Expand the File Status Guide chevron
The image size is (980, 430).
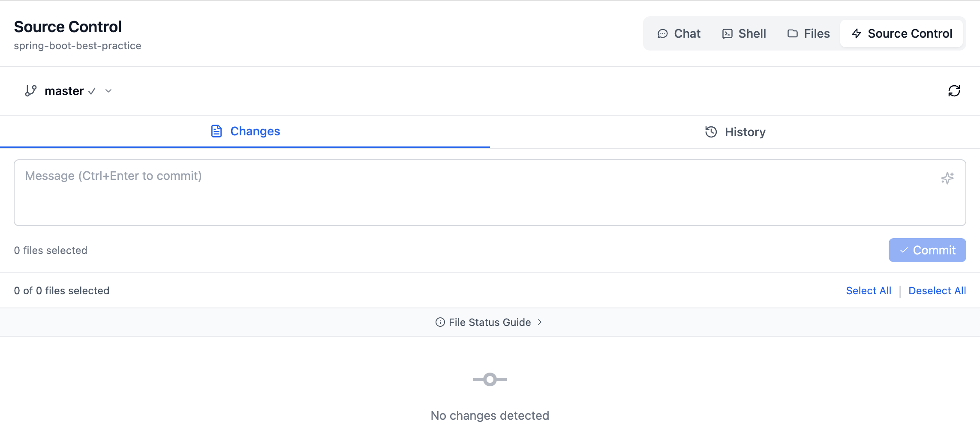[540, 322]
